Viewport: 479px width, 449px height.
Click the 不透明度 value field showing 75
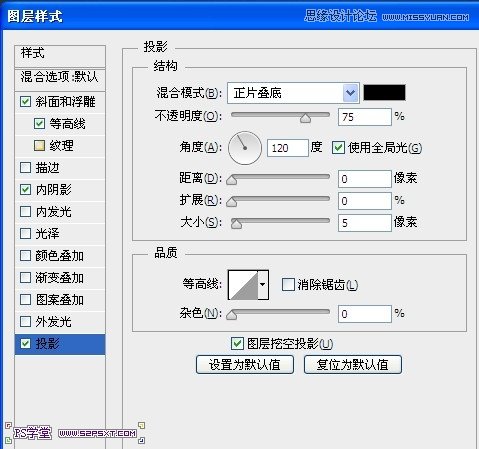tap(365, 117)
